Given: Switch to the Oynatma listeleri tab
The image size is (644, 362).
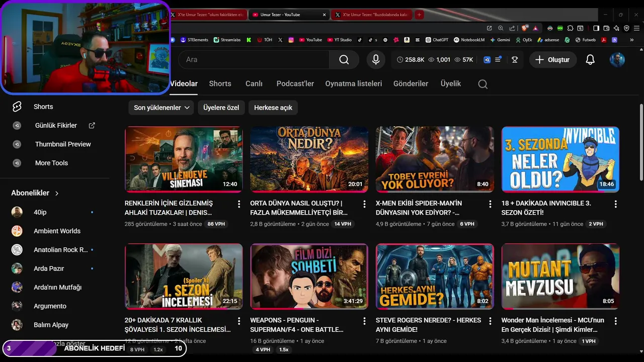Looking at the screenshot, I should [354, 84].
